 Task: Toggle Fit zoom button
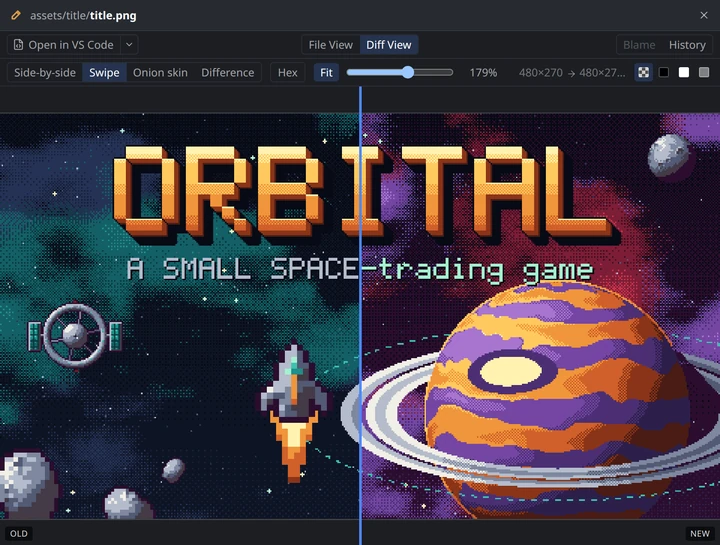click(326, 73)
